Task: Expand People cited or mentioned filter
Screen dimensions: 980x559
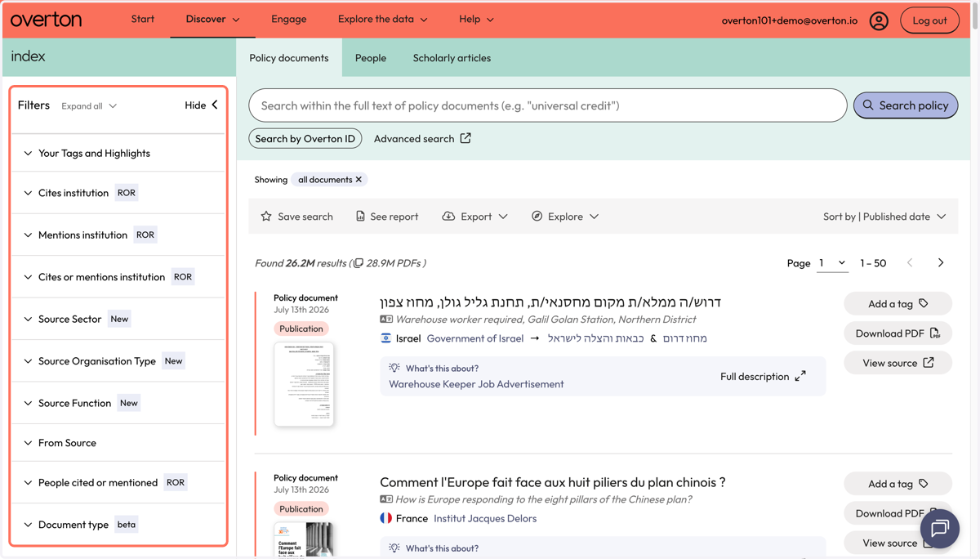Action: pyautogui.click(x=118, y=483)
